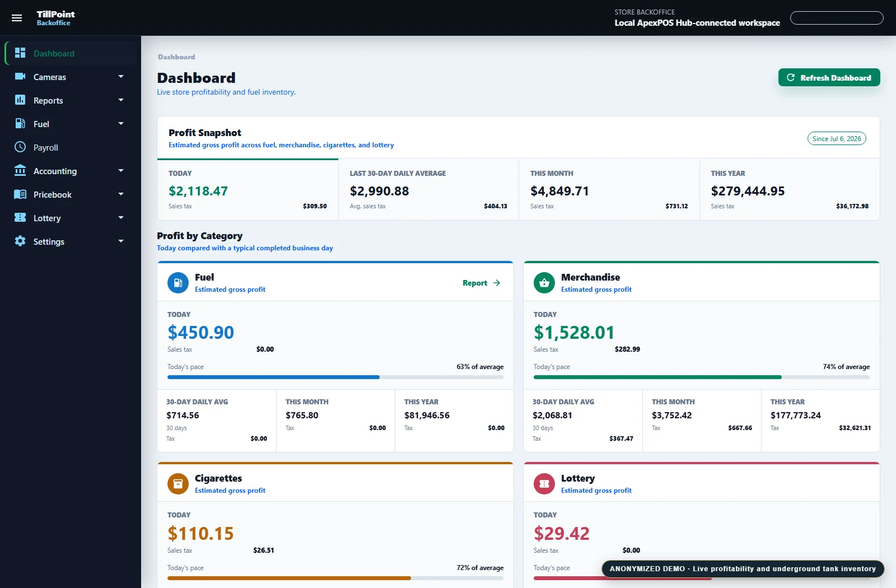Click the Fuel today's pace progress bar
This screenshot has height=588, width=896.
pyautogui.click(x=335, y=377)
